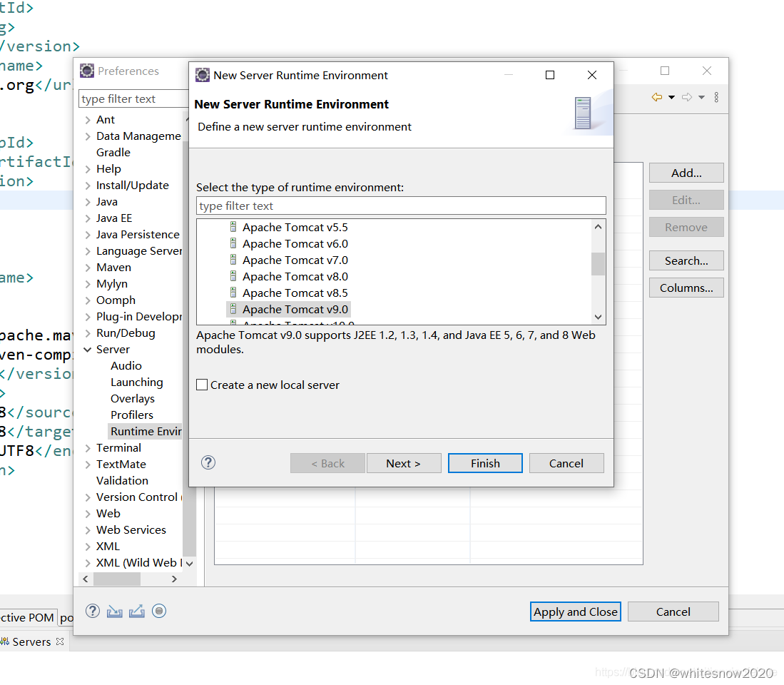The height and width of the screenshot is (685, 784).
Task: Click the import preferences icon
Action: pyautogui.click(x=114, y=611)
